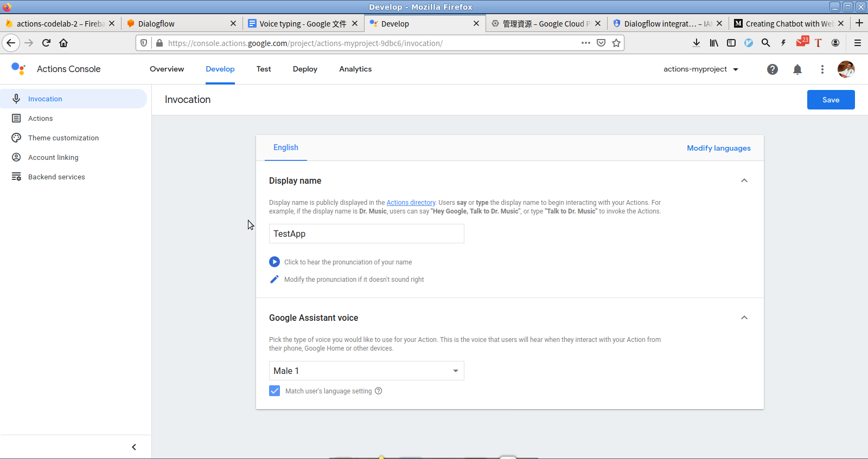Uncheck Match user's language setting
This screenshot has height=459, width=868.
click(x=275, y=391)
